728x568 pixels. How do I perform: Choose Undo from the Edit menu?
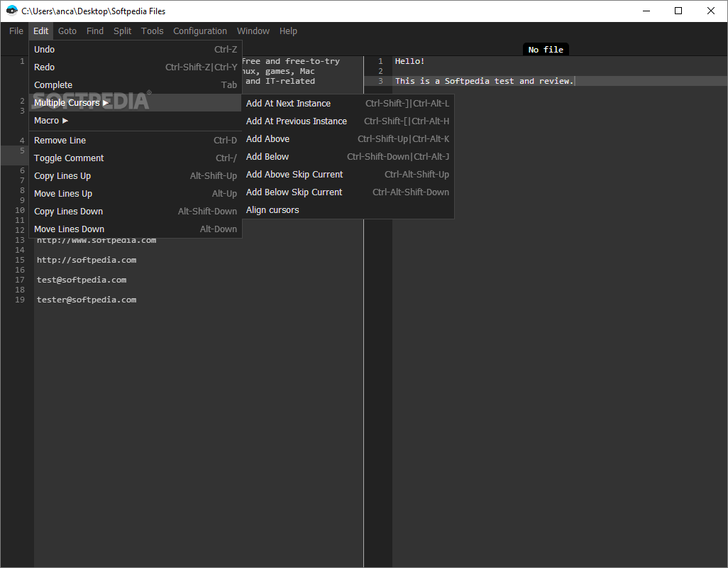(x=136, y=49)
